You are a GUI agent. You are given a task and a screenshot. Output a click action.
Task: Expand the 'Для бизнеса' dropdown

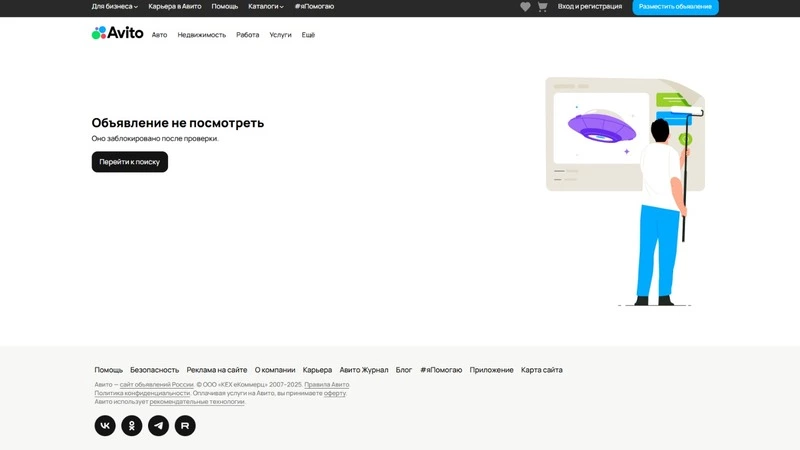[x=114, y=7]
